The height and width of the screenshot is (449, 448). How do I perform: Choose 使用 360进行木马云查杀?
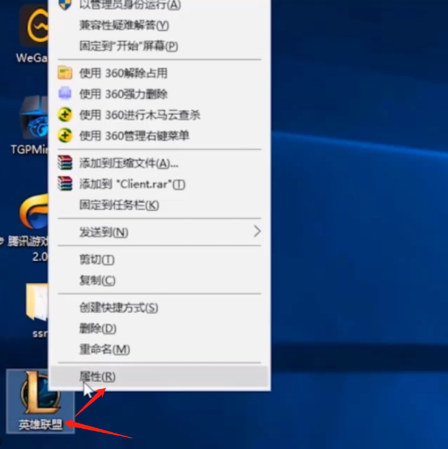pos(159,115)
